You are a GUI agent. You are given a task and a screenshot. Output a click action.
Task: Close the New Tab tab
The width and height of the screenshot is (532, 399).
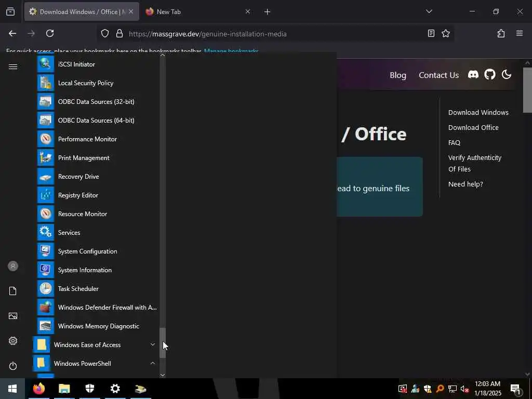[x=248, y=11]
